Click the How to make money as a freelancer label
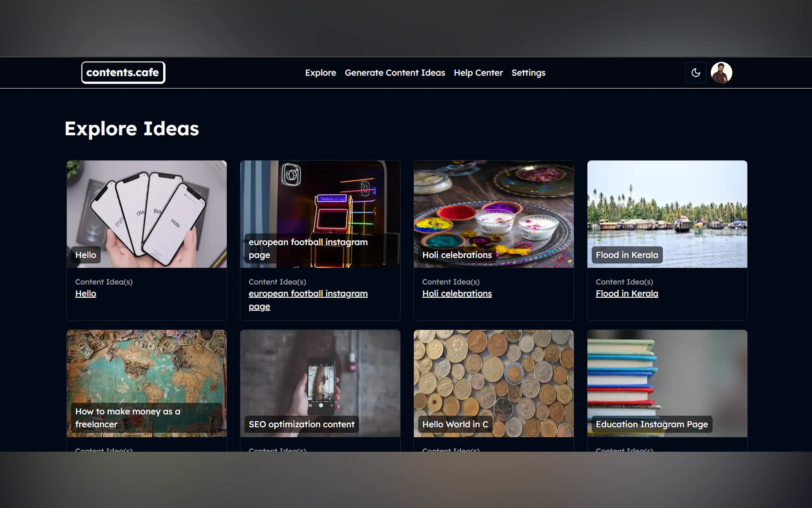 click(x=128, y=417)
